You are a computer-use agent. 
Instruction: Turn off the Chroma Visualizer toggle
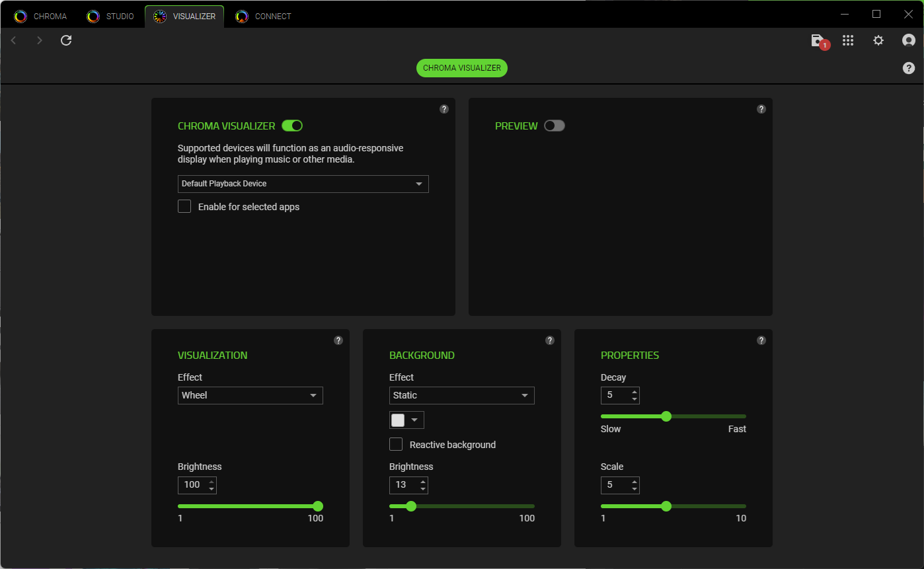292,126
